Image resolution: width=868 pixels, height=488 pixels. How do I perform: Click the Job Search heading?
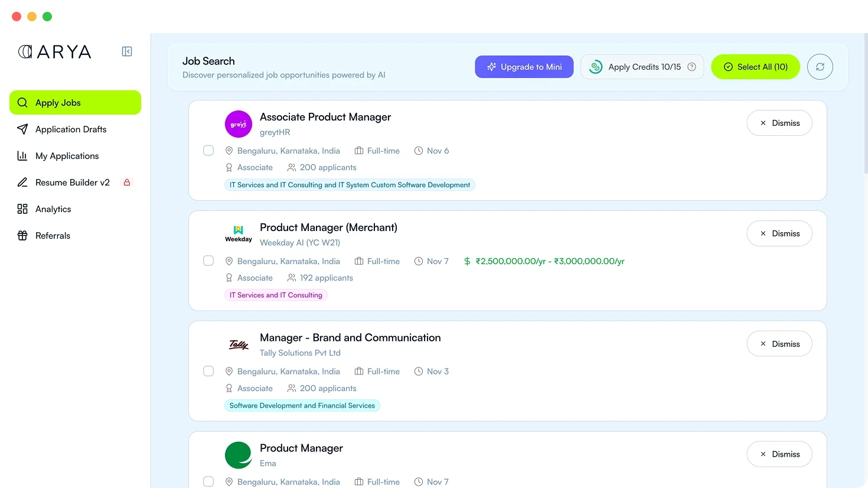click(208, 61)
